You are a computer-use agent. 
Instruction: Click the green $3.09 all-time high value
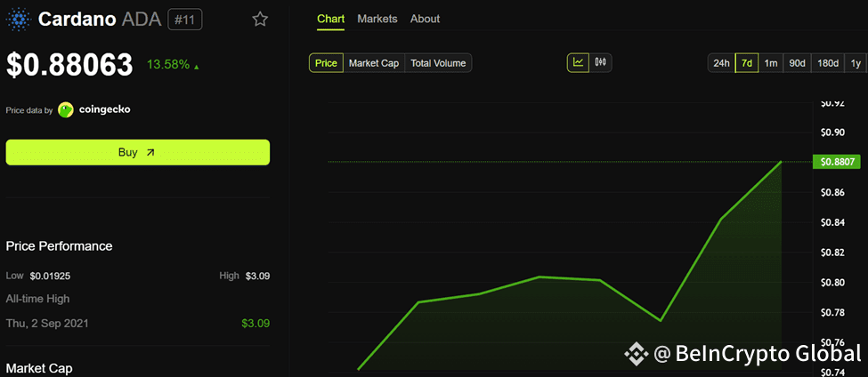(256, 324)
